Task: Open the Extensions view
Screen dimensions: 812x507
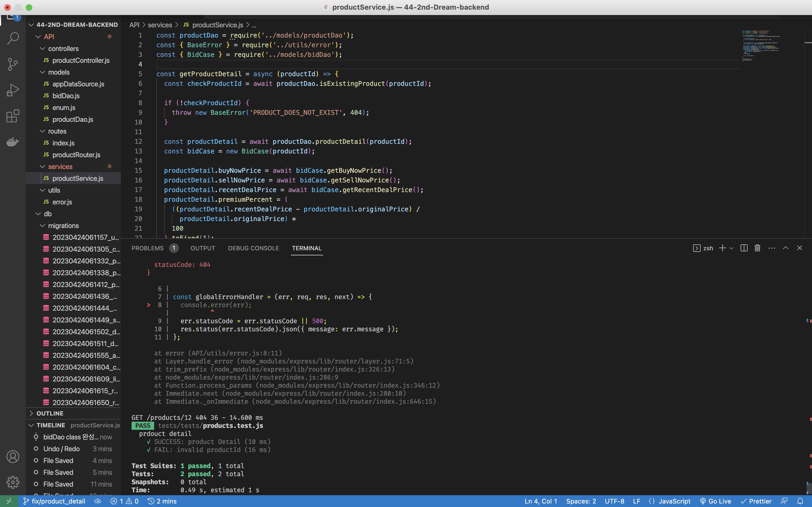Action: pyautogui.click(x=13, y=116)
